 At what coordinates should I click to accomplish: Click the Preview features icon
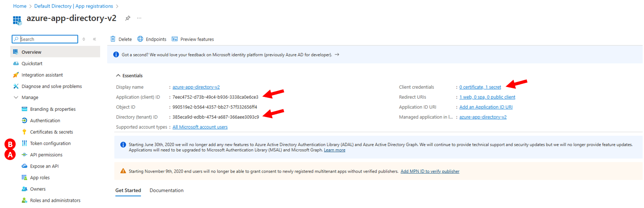pos(175,39)
